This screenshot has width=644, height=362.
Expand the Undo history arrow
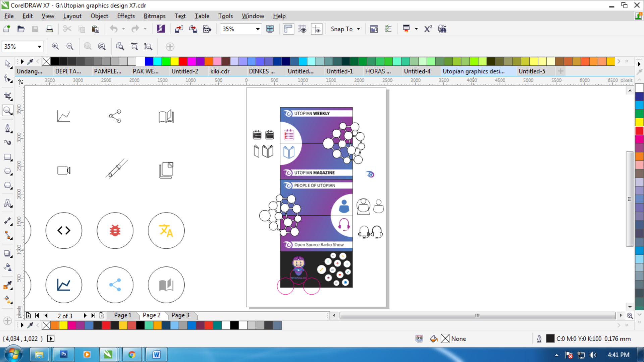(124, 29)
